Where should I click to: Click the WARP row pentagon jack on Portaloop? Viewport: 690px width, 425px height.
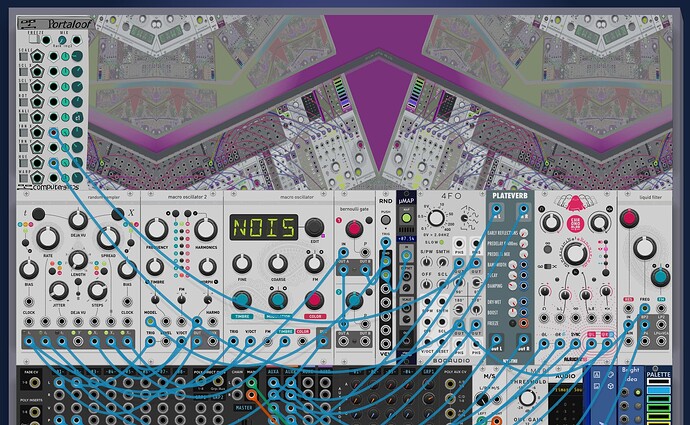pos(37,178)
